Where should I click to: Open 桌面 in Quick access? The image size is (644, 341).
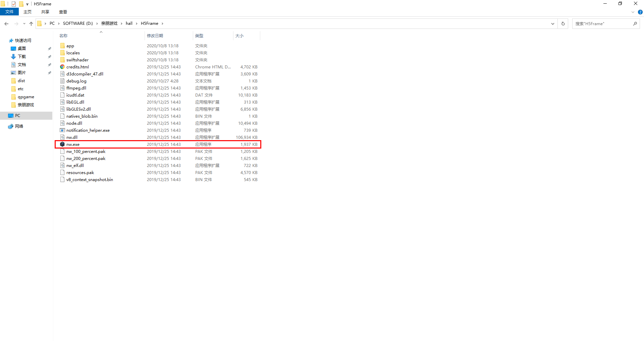pos(22,48)
